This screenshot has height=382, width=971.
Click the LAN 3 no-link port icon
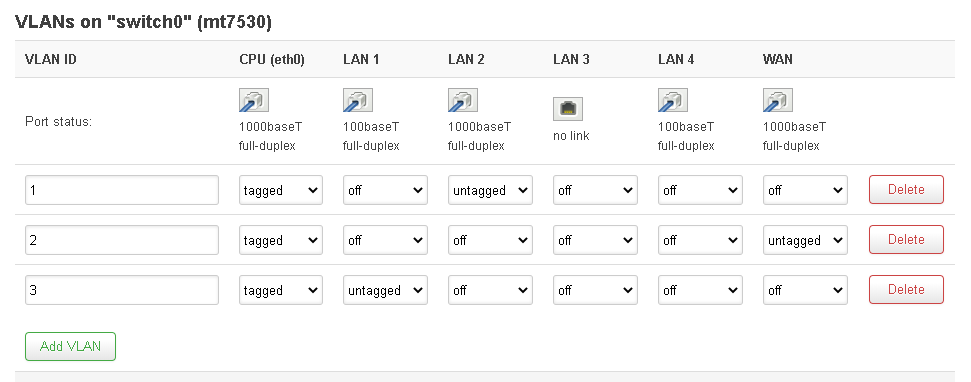coord(568,109)
